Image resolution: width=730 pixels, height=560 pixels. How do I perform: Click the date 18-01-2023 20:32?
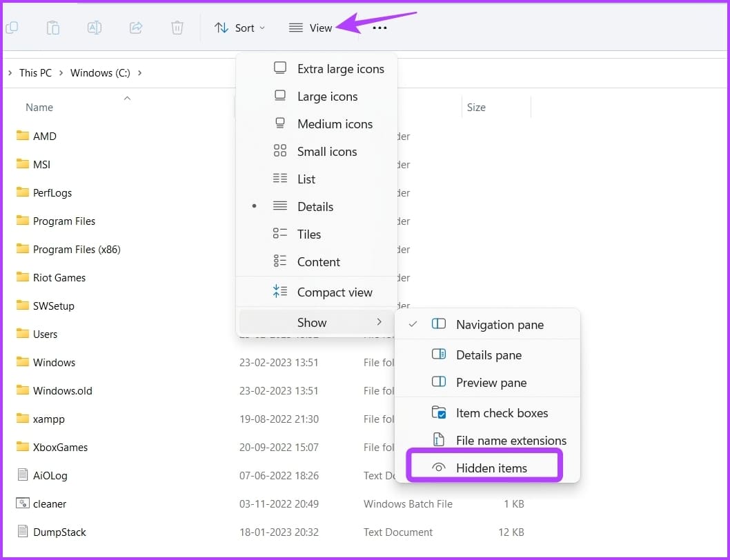(x=279, y=532)
